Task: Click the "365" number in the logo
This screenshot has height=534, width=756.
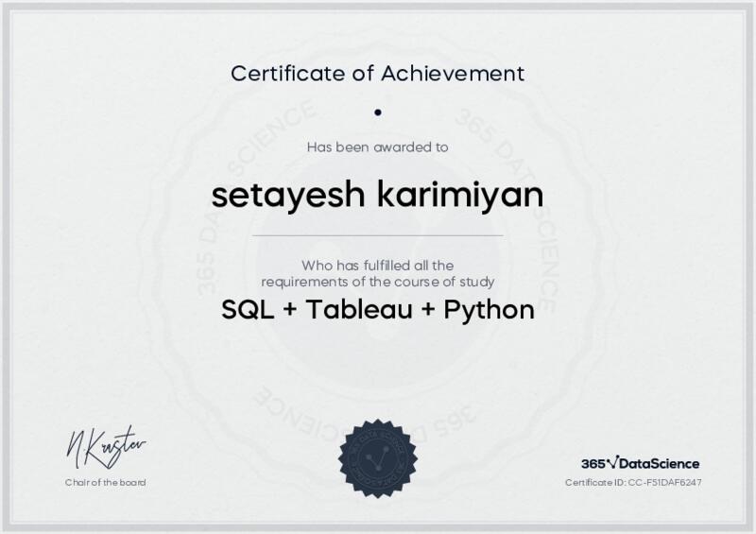Action: point(593,464)
